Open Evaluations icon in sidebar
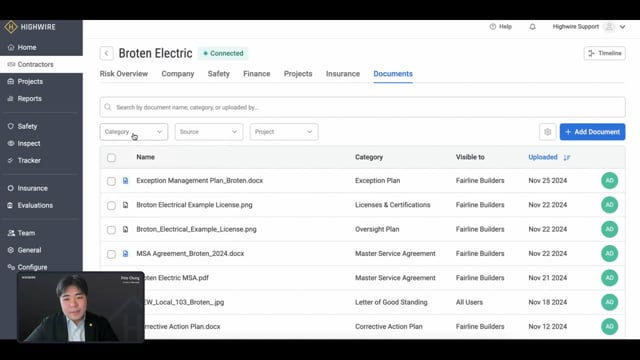Screen dimensions: 640x360 pyautogui.click(x=11, y=205)
